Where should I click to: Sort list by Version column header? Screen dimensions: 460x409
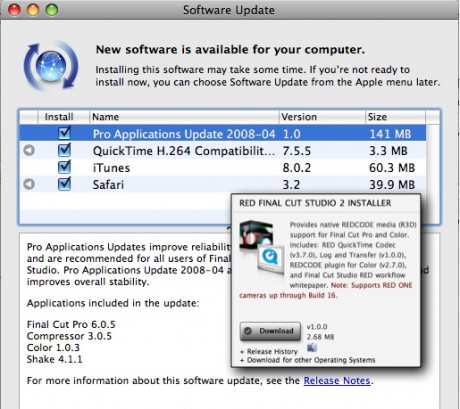point(322,117)
